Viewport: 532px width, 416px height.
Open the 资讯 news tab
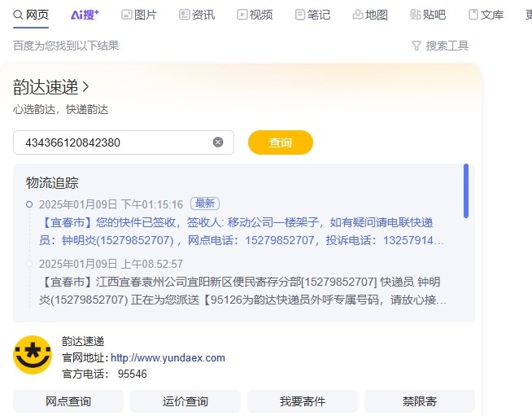tap(197, 15)
